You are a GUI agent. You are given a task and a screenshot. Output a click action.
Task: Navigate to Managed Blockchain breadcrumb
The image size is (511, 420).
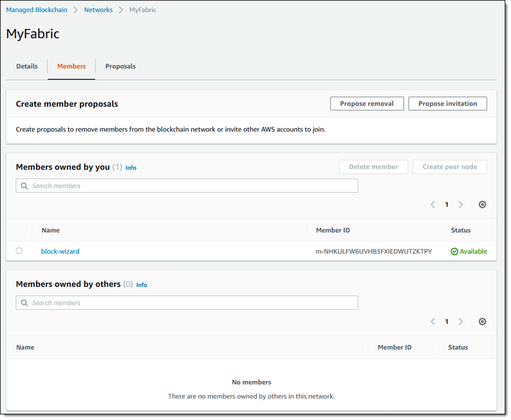37,10
